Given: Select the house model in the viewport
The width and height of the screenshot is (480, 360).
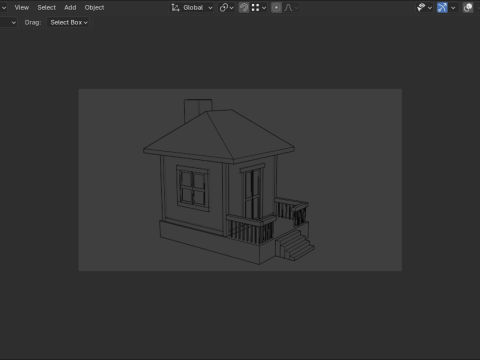Looking at the screenshot, I should click(x=229, y=182).
